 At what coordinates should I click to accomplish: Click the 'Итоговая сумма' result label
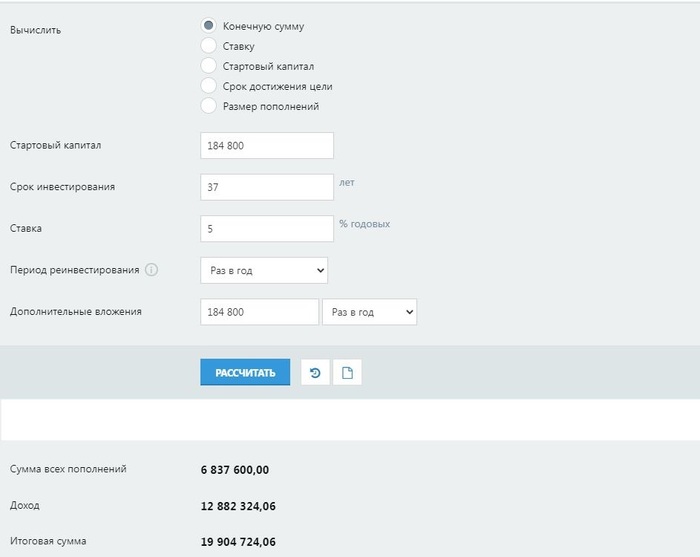click(48, 541)
